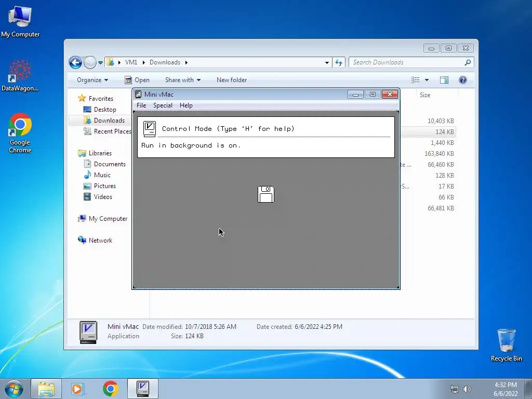Image resolution: width=532 pixels, height=399 pixels.
Task: Open the Help menu in Mini vMac
Action: click(x=186, y=105)
